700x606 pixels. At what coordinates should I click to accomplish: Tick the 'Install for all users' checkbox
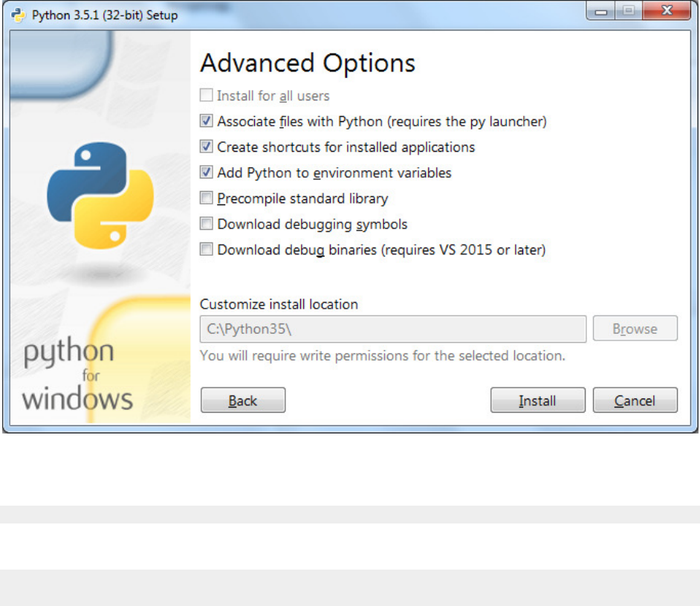[x=207, y=95]
